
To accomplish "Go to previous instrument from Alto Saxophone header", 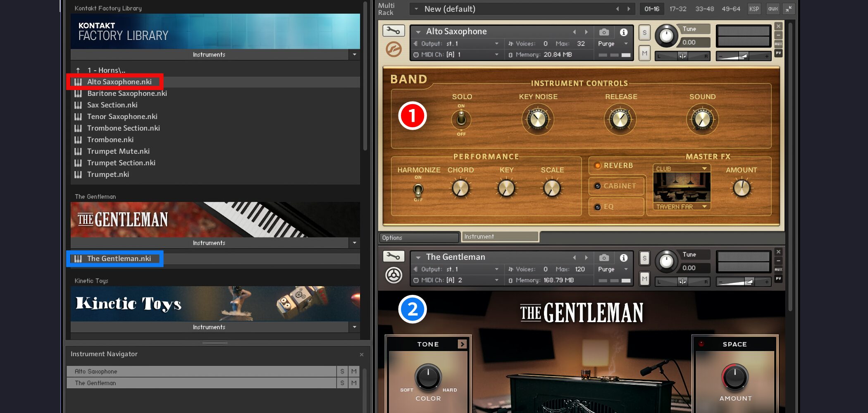I will click(x=574, y=32).
